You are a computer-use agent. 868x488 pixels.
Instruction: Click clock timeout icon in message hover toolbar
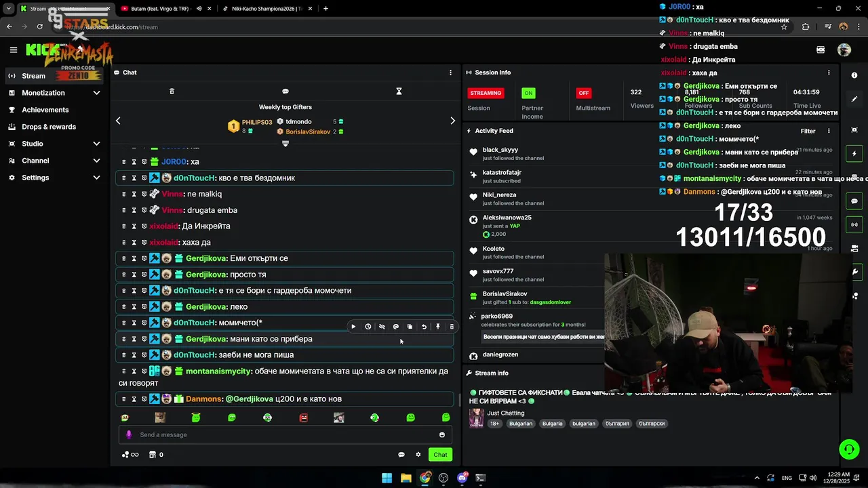pos(368,327)
